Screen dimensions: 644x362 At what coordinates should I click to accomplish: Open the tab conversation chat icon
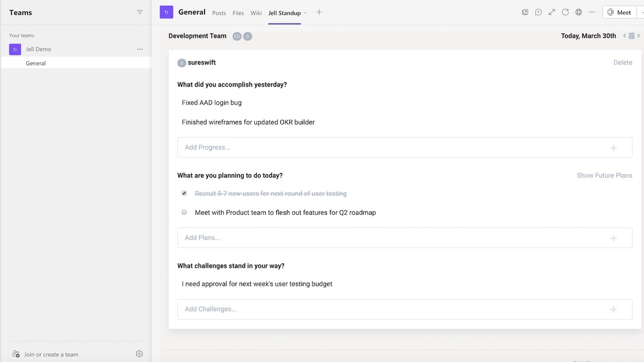538,12
